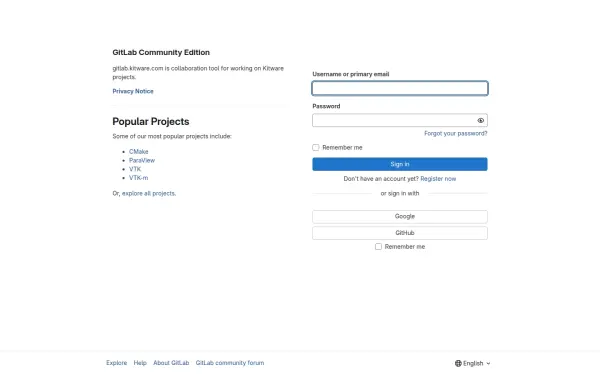Enable Remember me below the GitHub button

(378, 246)
